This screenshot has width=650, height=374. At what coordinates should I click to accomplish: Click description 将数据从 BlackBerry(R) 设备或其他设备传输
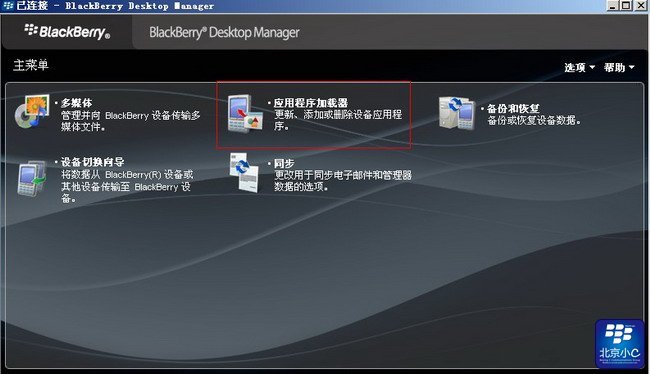click(127, 186)
